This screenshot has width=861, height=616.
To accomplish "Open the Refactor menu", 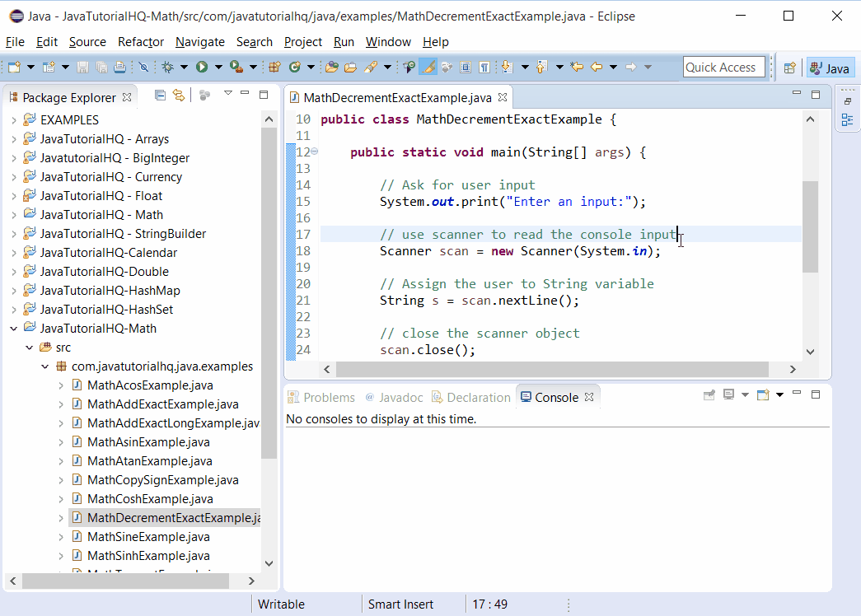I will pyautogui.click(x=141, y=42).
